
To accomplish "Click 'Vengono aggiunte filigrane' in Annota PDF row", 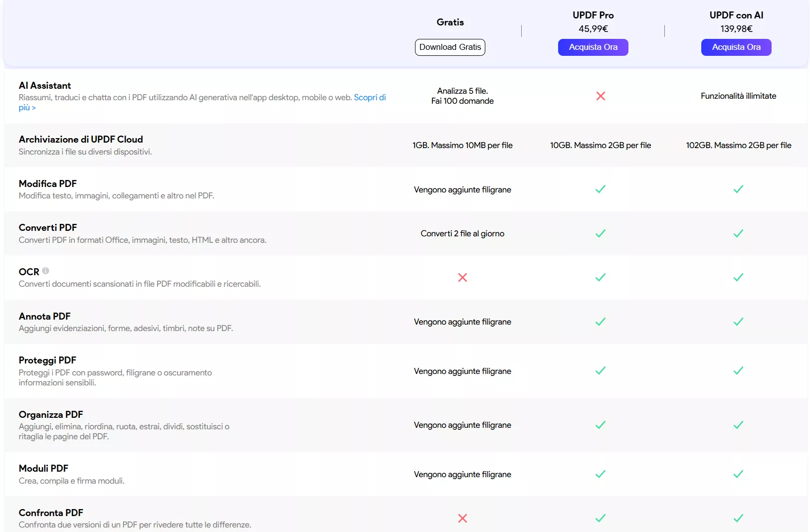I will 462,322.
